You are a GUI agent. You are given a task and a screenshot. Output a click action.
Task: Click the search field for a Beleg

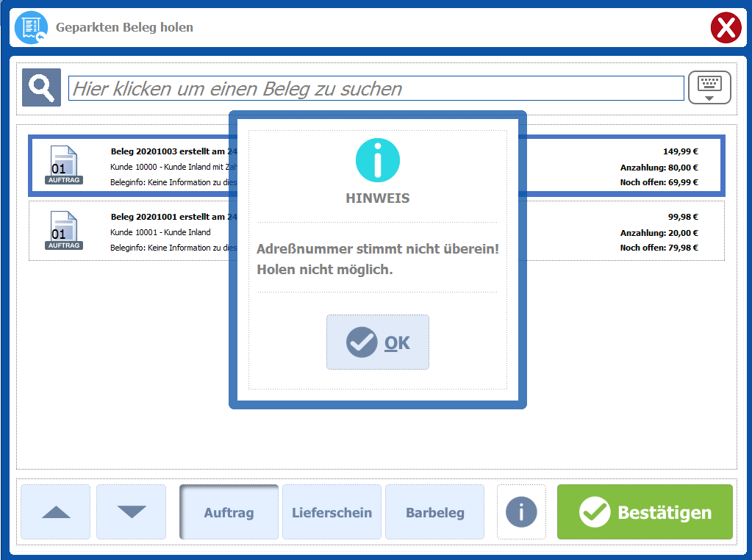pyautogui.click(x=376, y=89)
